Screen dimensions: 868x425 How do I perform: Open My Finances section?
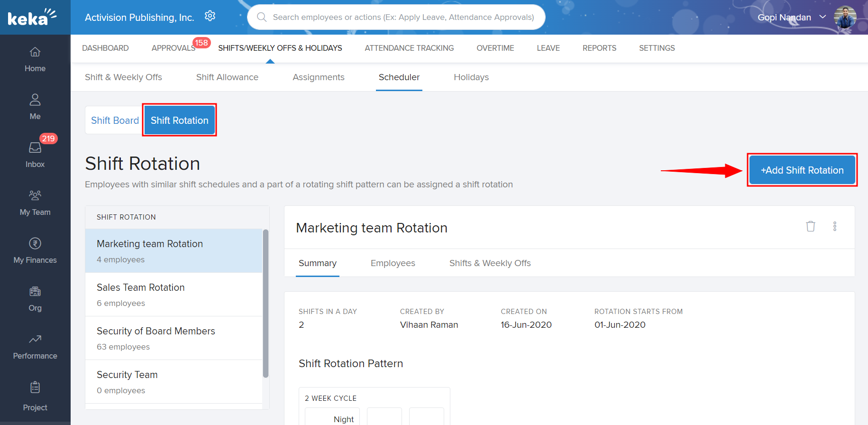[35, 250]
